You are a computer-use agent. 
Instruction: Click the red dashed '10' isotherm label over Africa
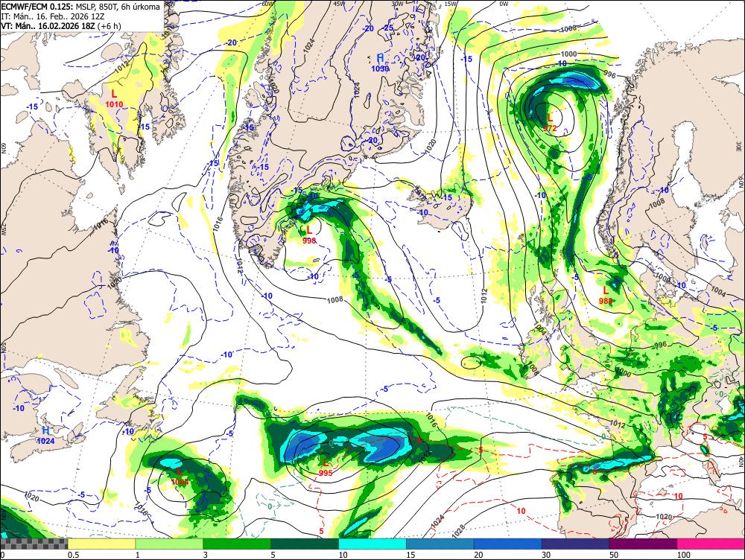coord(678,496)
